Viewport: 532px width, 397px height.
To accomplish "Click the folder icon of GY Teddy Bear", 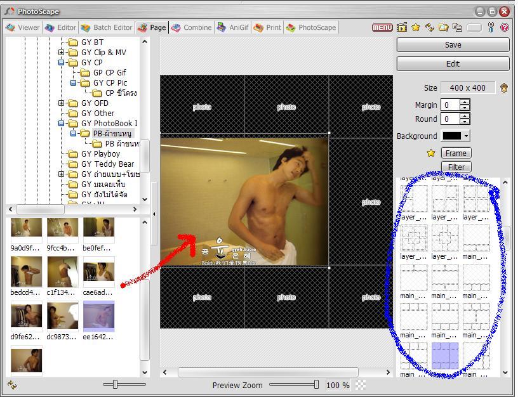I will point(72,164).
